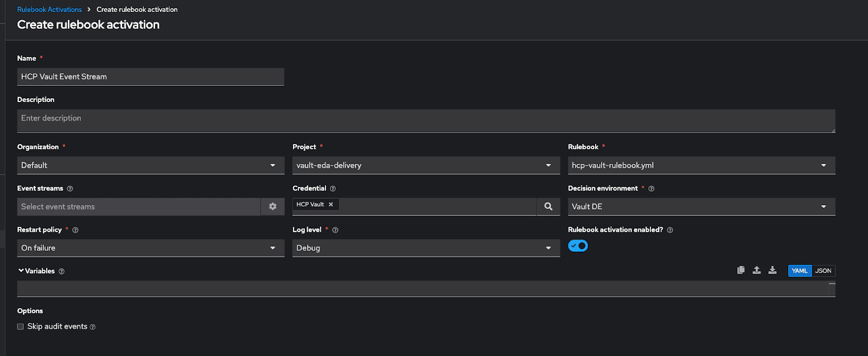Click the upload icon for Variables

pos(756,270)
